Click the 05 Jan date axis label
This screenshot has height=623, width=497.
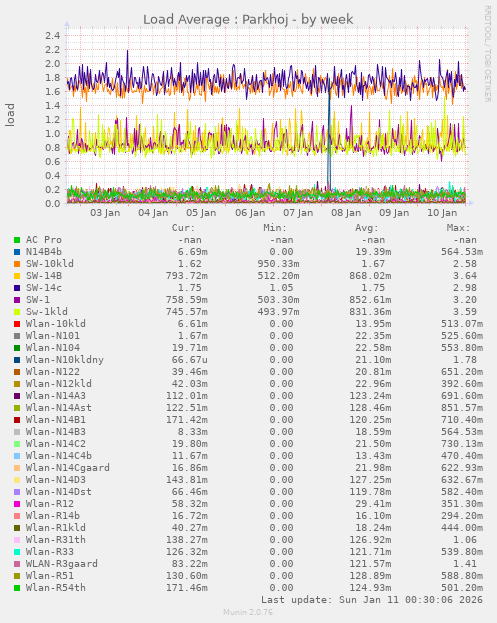click(201, 213)
